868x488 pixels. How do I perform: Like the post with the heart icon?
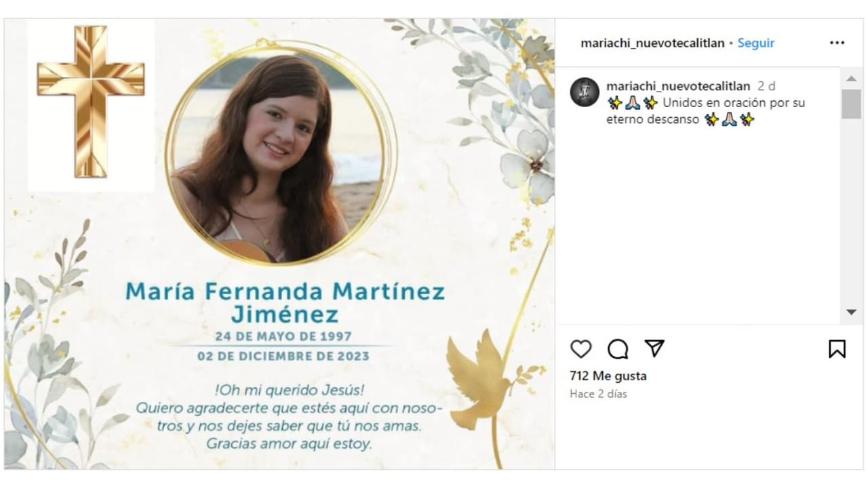580,350
